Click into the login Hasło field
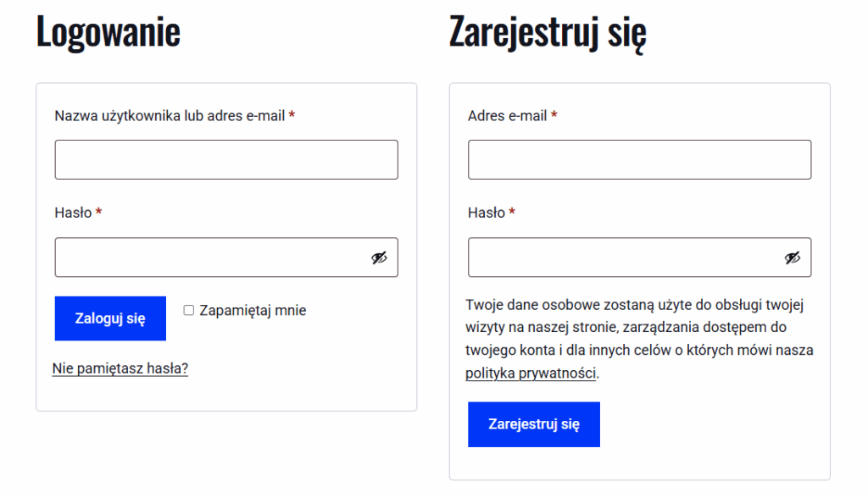Image resolution: width=868 pixels, height=498 pixels. tap(212, 257)
